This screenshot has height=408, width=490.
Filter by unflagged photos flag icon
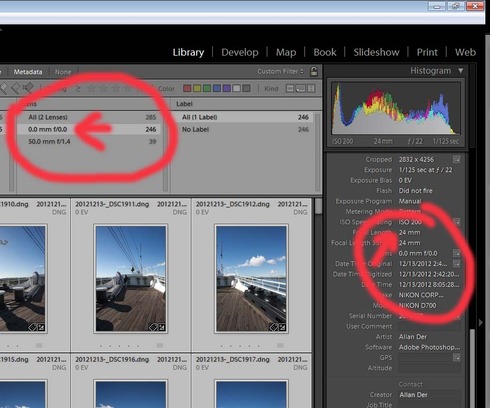(x=16, y=88)
